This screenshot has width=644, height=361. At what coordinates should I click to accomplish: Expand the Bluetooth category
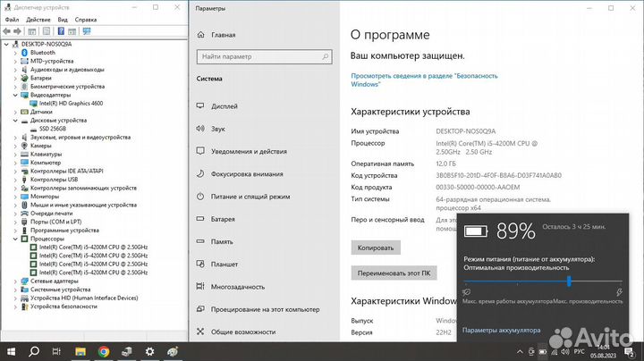15,53
